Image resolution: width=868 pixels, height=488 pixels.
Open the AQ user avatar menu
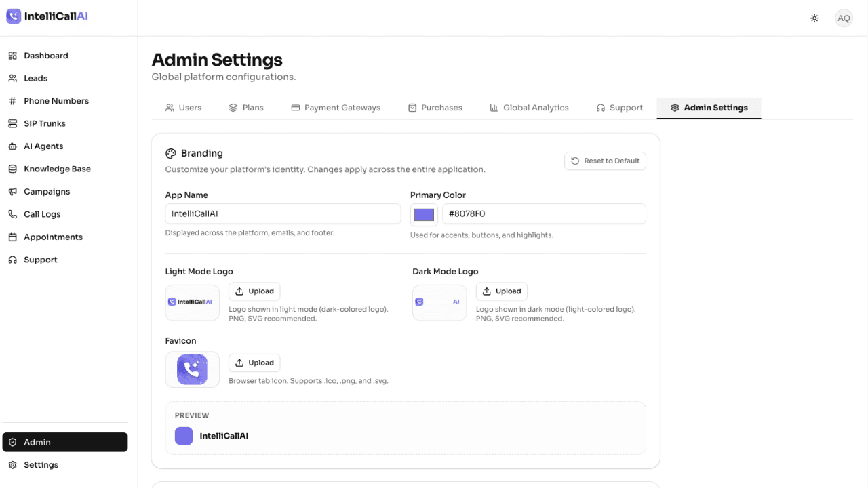[844, 18]
